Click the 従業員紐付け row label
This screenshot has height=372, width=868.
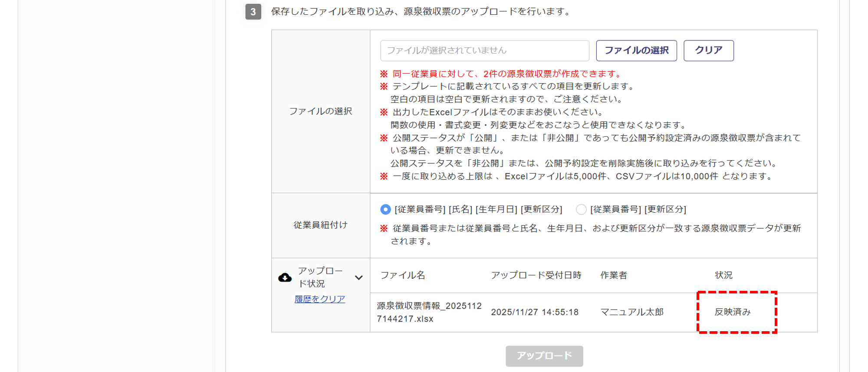[x=320, y=225]
